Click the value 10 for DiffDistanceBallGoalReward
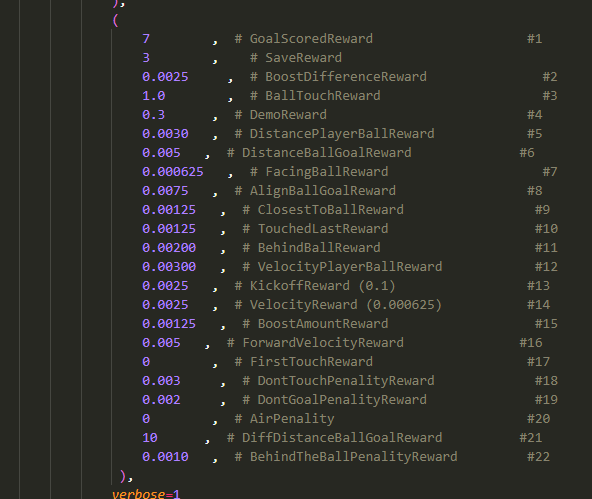This screenshot has width=592, height=499. tap(150, 437)
